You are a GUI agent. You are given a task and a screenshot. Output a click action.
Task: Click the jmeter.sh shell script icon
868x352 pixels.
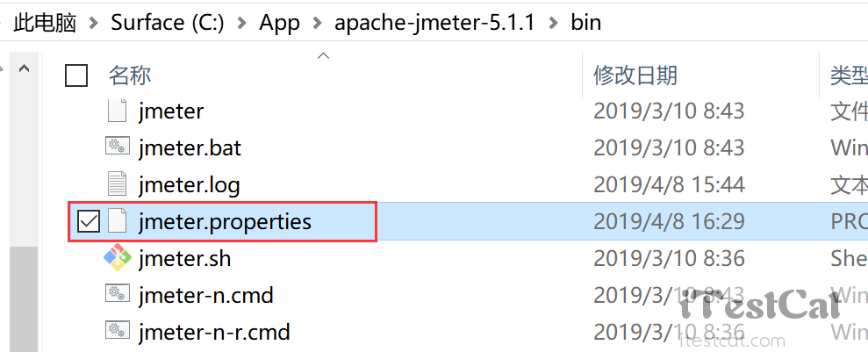(117, 259)
